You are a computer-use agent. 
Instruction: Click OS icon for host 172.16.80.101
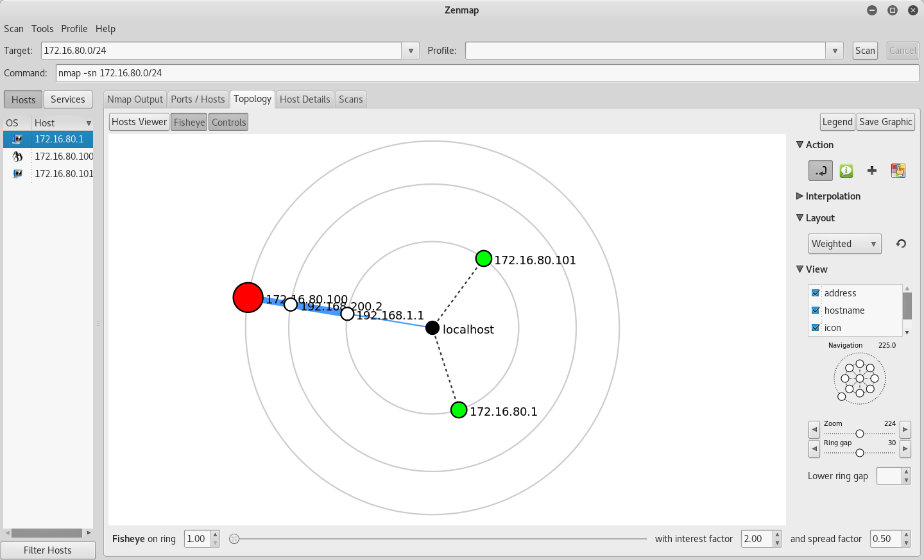coord(17,174)
